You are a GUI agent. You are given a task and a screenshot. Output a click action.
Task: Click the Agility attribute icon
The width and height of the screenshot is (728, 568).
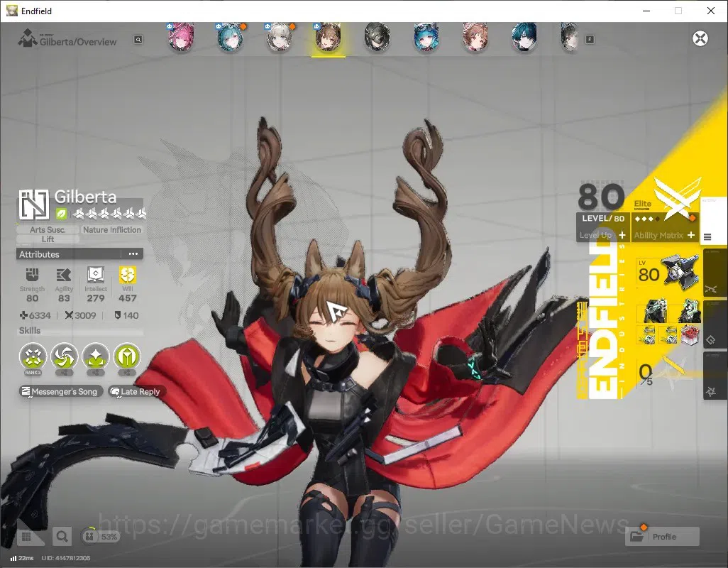(x=64, y=275)
